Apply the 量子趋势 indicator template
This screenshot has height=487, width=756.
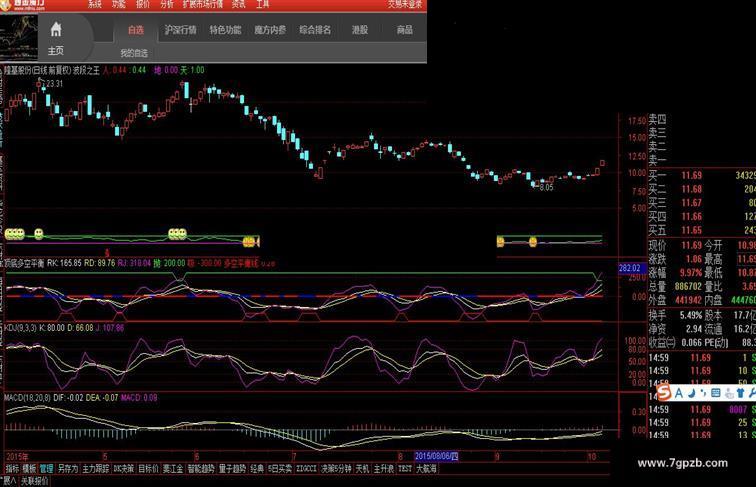(232, 468)
